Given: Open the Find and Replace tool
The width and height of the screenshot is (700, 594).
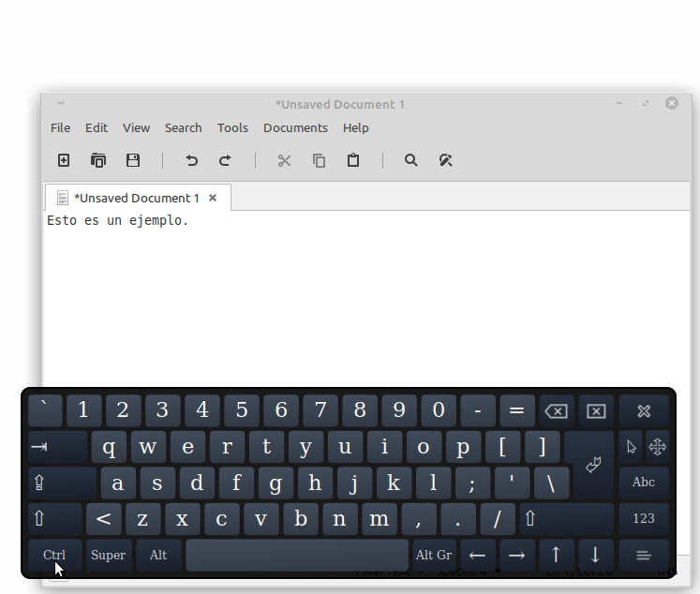Looking at the screenshot, I should 445,160.
